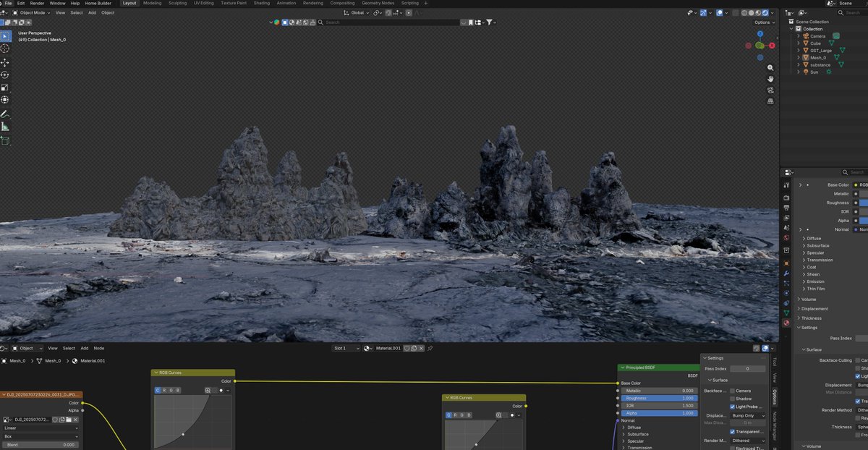This screenshot has height=450, width=868.
Task: Open the Render menu
Action: tap(37, 3)
